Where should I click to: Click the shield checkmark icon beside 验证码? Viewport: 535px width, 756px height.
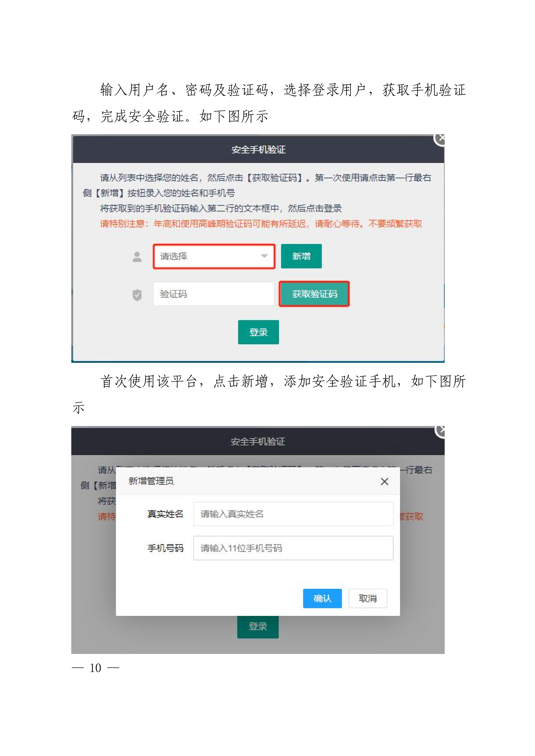point(137,295)
